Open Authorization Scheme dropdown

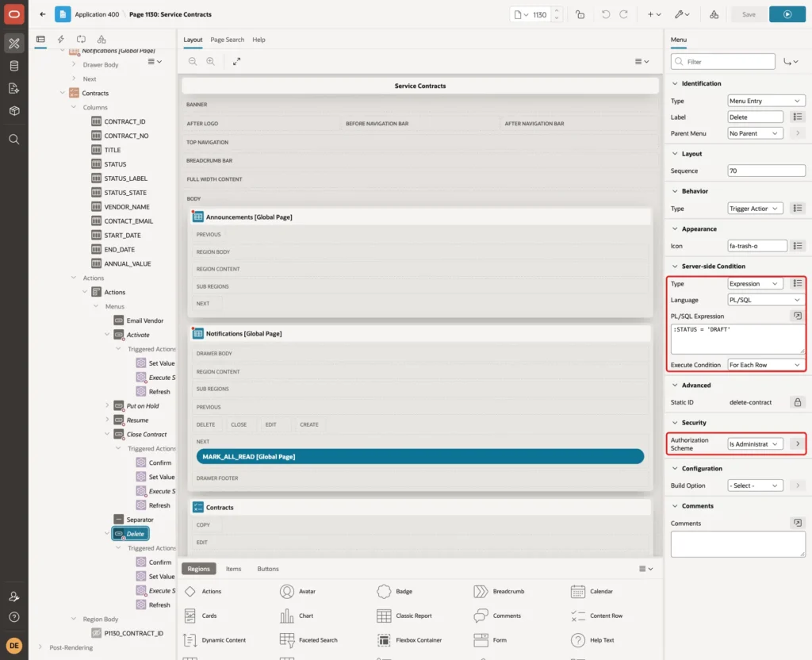click(755, 444)
